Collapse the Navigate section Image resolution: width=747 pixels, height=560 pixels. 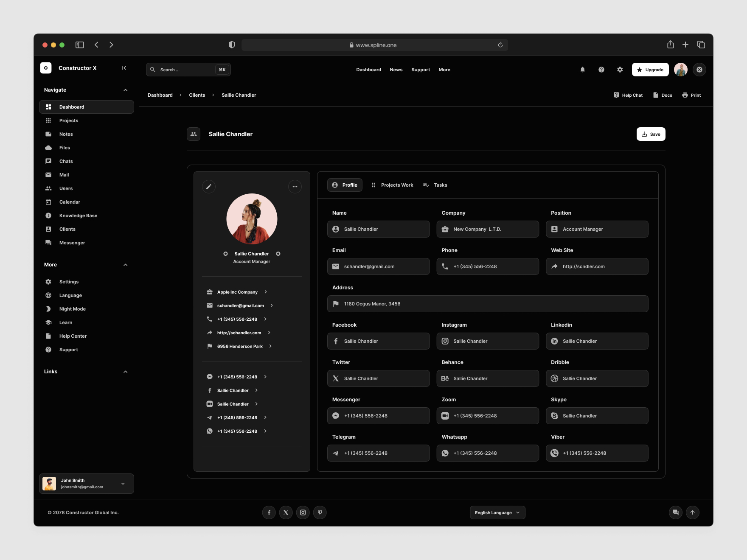point(126,90)
